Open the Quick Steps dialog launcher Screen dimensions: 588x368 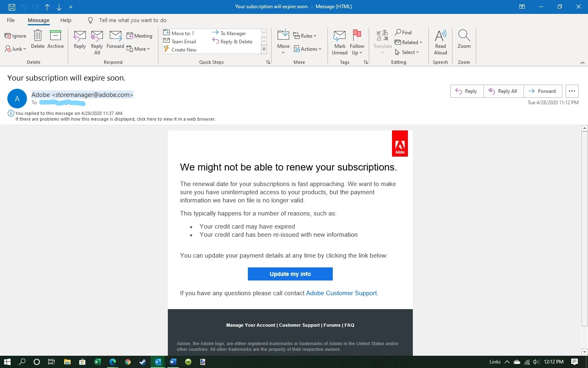point(268,62)
